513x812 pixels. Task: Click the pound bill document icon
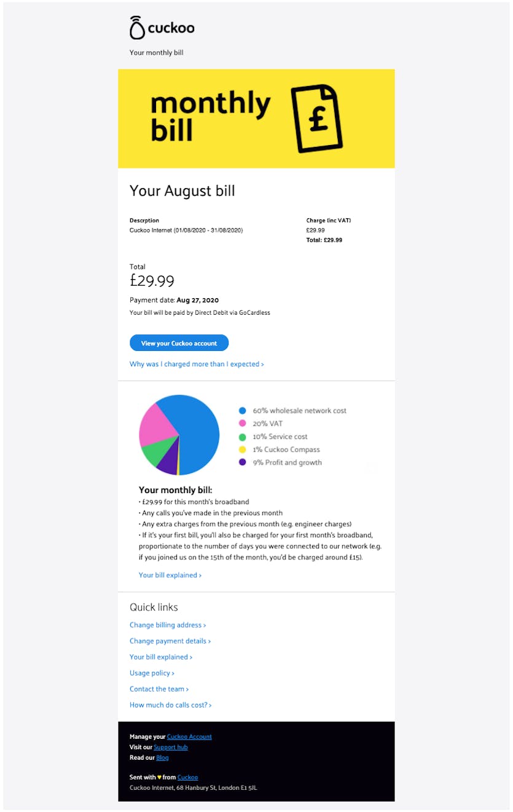click(x=316, y=119)
